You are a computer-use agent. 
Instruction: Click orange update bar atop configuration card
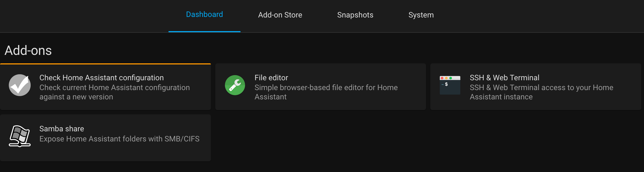coord(105,64)
